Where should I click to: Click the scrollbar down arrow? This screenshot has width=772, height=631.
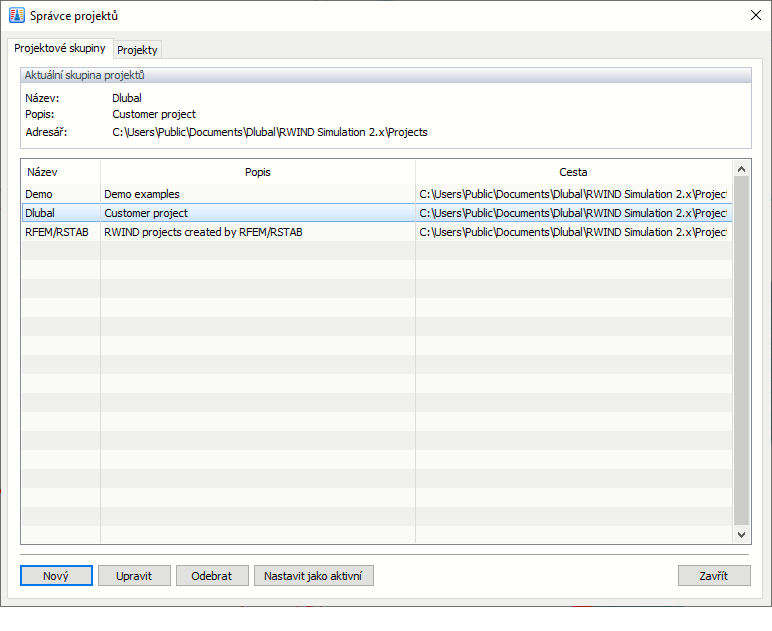[x=741, y=535]
